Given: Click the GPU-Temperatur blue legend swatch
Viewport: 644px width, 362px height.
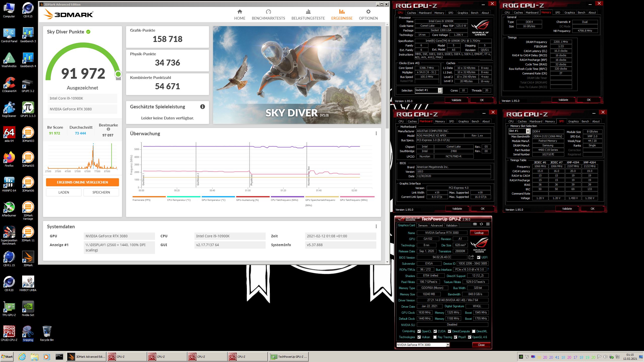Looking at the screenshot, I should click(x=218, y=197).
